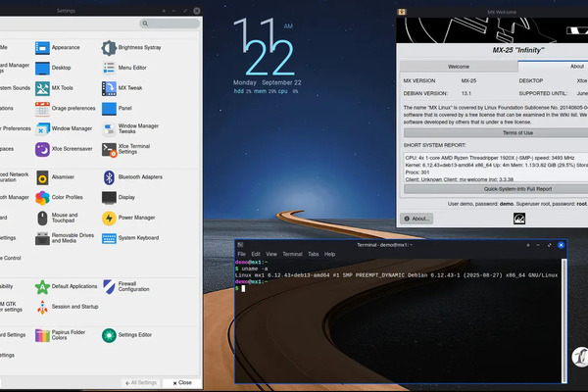Open the Panel settings icon

pos(109,109)
